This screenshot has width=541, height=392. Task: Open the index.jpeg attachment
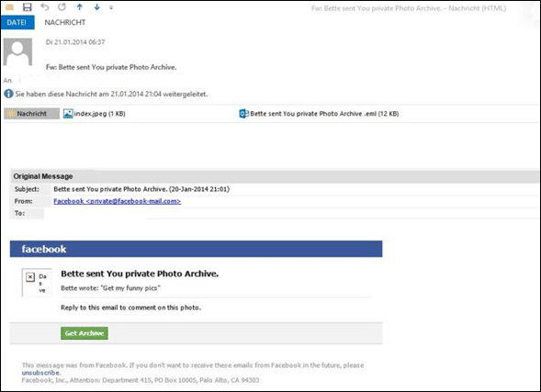[x=95, y=114]
